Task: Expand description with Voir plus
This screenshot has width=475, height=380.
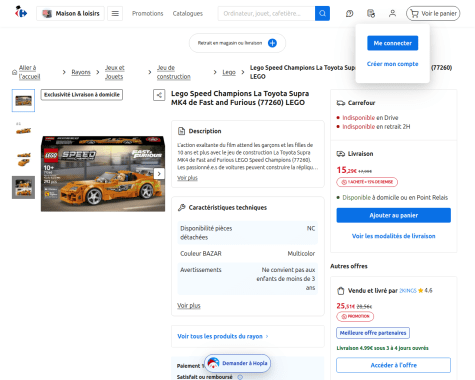Action: [187, 178]
